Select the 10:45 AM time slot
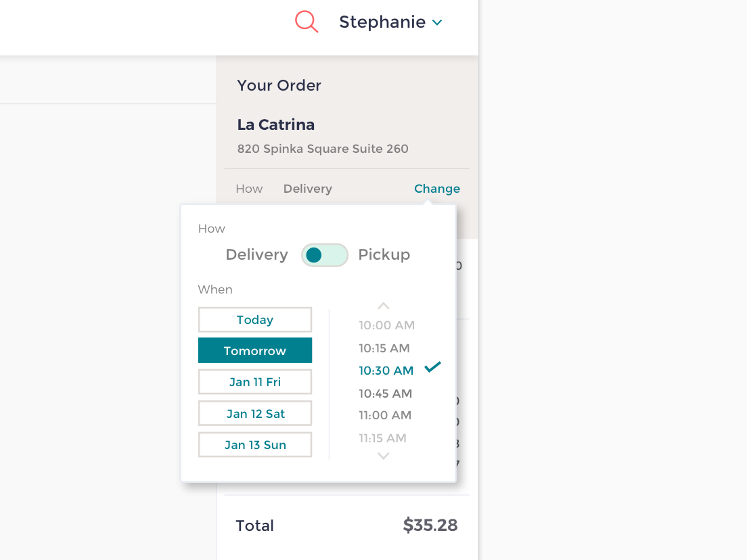This screenshot has width=747, height=560. [x=386, y=393]
